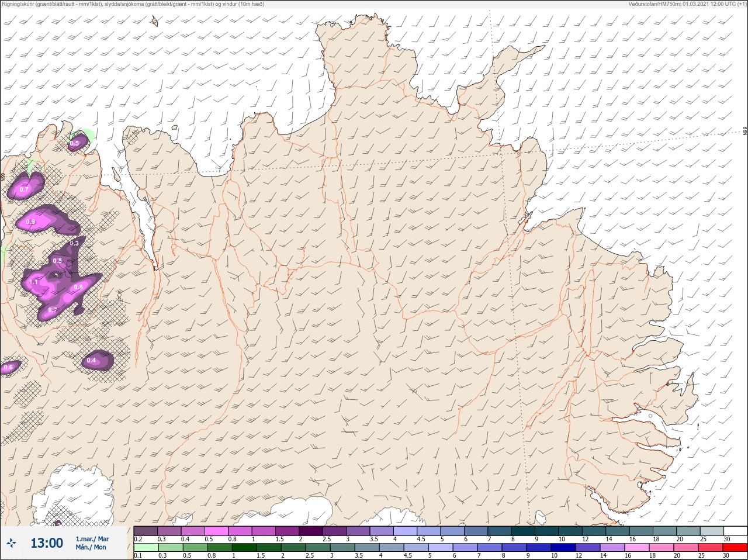This screenshot has width=748, height=560.
Task: Click the 0.8 precipitation value on the map
Action: (78, 287)
